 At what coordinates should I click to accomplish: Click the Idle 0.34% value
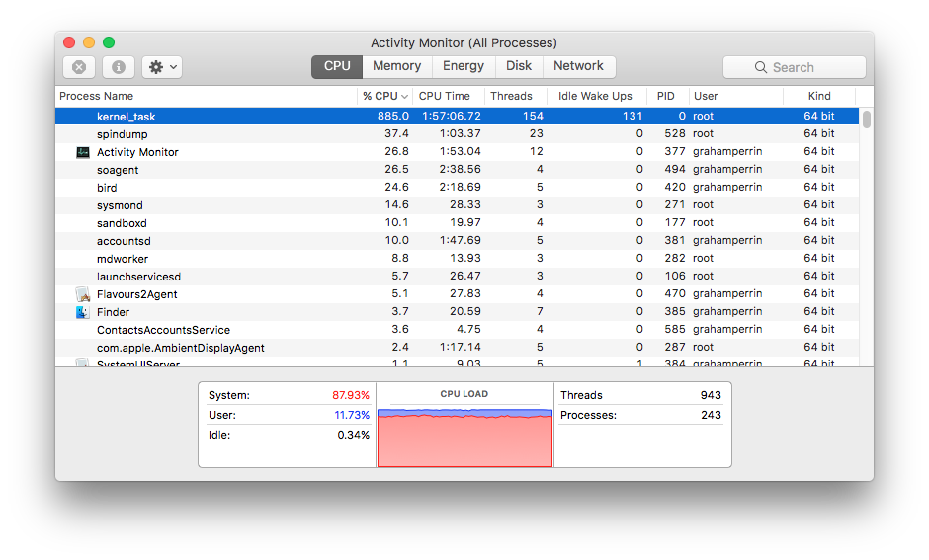point(353,435)
